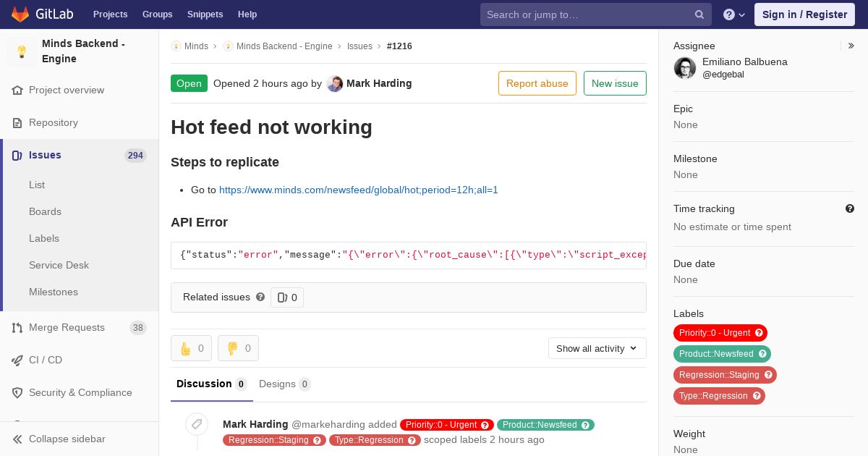Image resolution: width=868 pixels, height=456 pixels.
Task: Select the Discussion tab
Action: tap(211, 384)
